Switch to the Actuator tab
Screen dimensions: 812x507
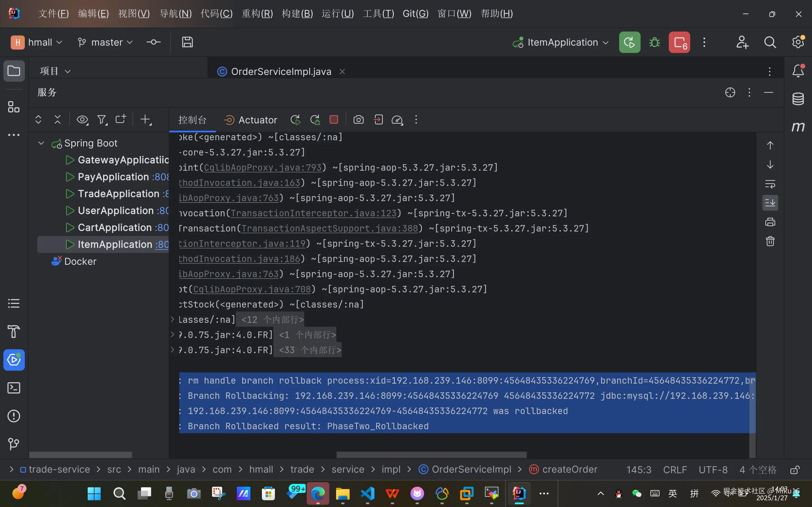[x=251, y=120]
